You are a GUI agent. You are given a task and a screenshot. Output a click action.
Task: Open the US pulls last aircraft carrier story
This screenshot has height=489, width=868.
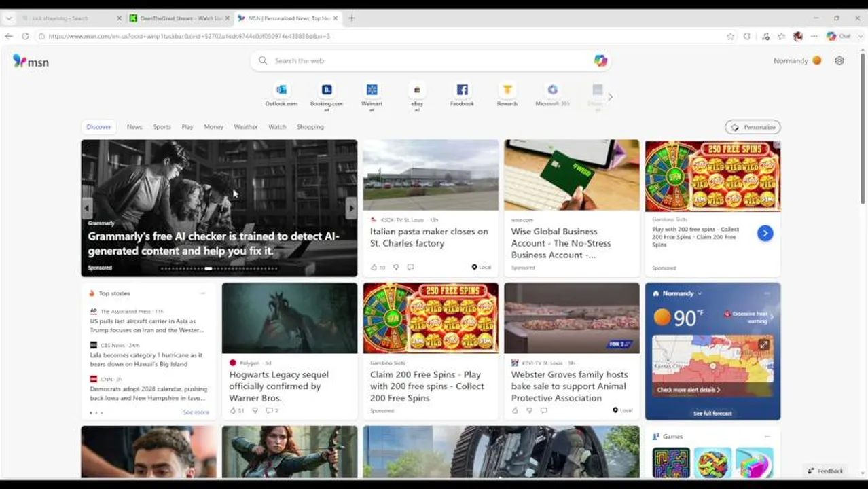click(x=147, y=325)
